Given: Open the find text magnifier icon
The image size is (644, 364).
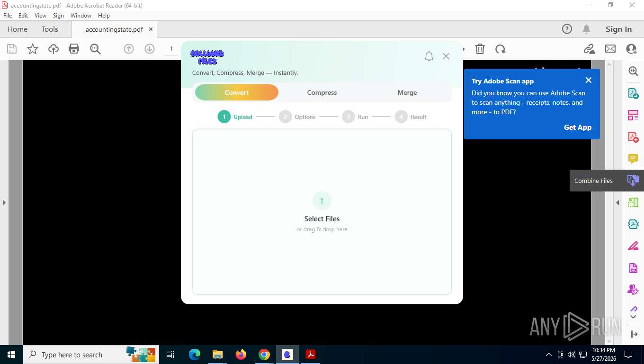Looking at the screenshot, I should pyautogui.click(x=95, y=49).
